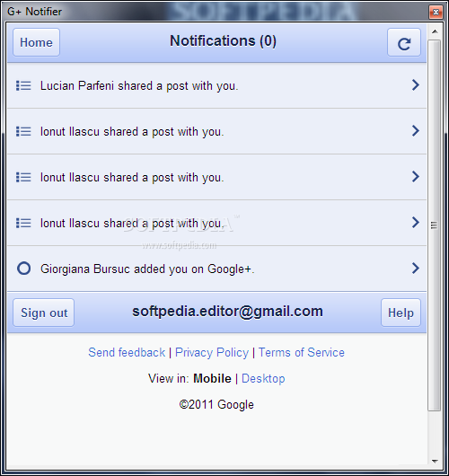The image size is (449, 476).
Task: Close the G+ Notifier window
Action: tap(436, 13)
